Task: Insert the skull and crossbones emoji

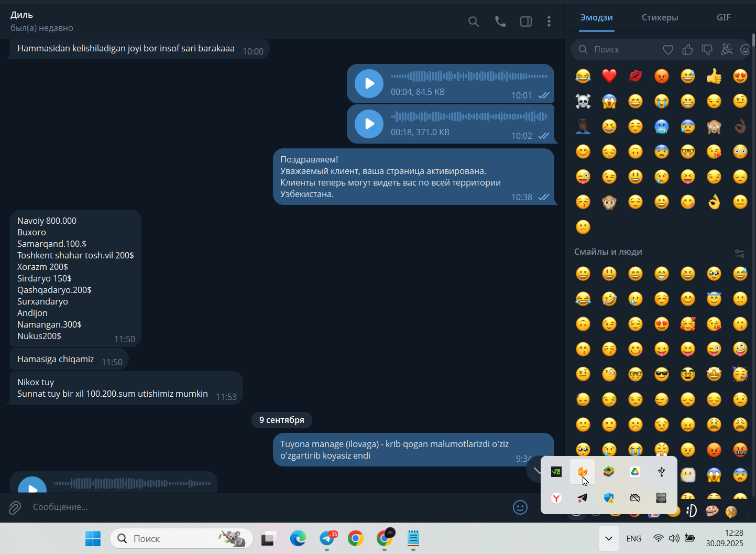Action: coord(583,101)
